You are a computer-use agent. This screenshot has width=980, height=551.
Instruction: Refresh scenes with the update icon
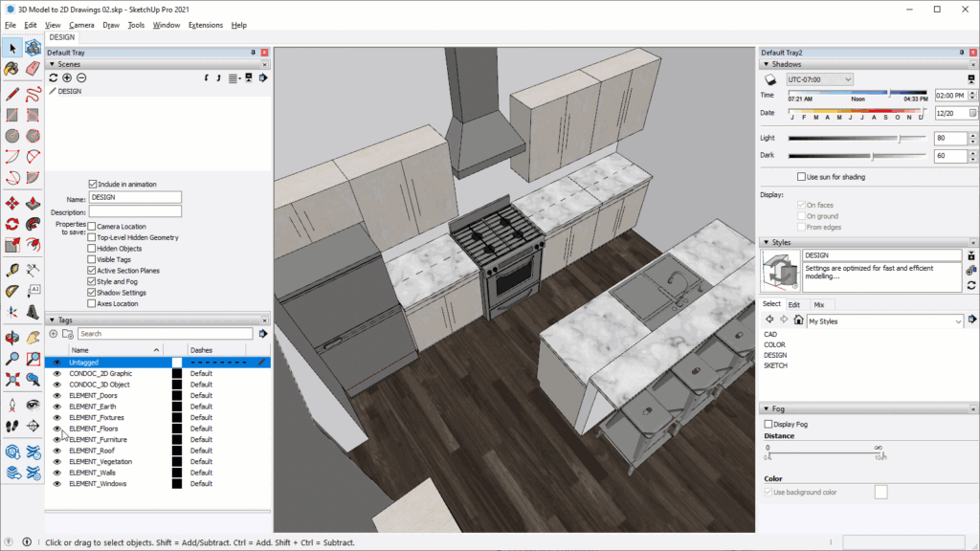click(x=54, y=77)
